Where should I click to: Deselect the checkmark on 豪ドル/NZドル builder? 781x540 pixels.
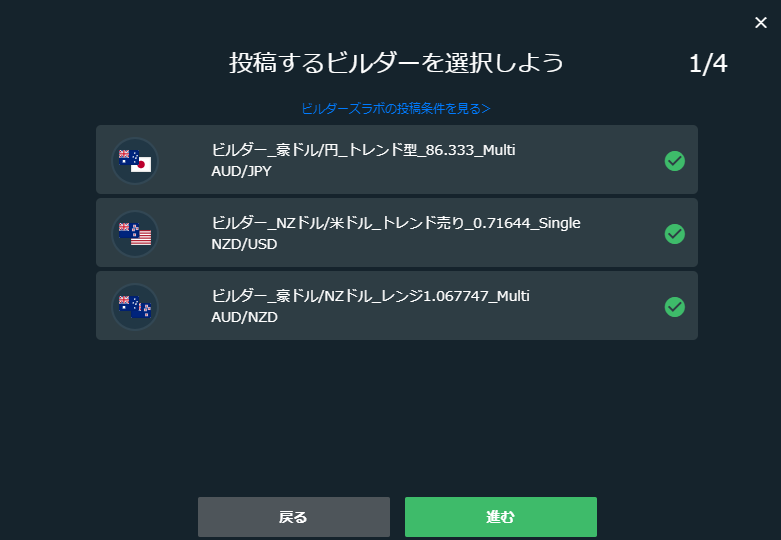click(x=674, y=307)
